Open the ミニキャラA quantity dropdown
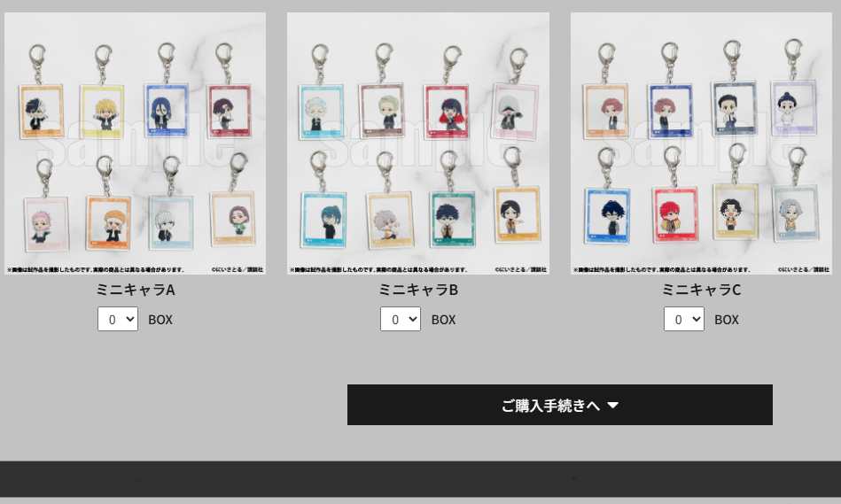The image size is (841, 504). coord(118,319)
